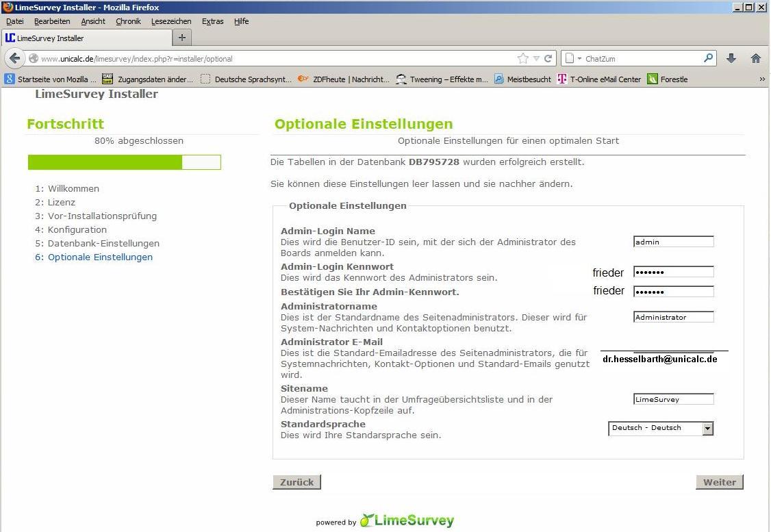Viewport: 771px width, 532px height.
Task: Open the Extras menu
Action: 212,21
